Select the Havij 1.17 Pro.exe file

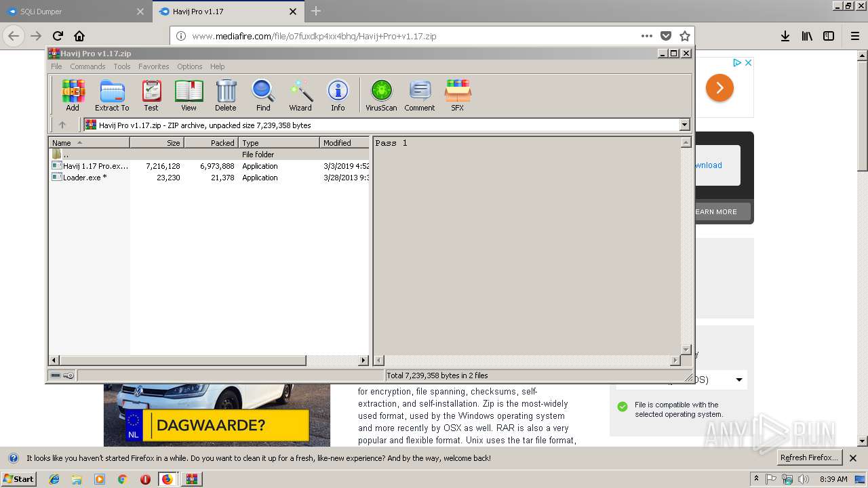(209, 166)
